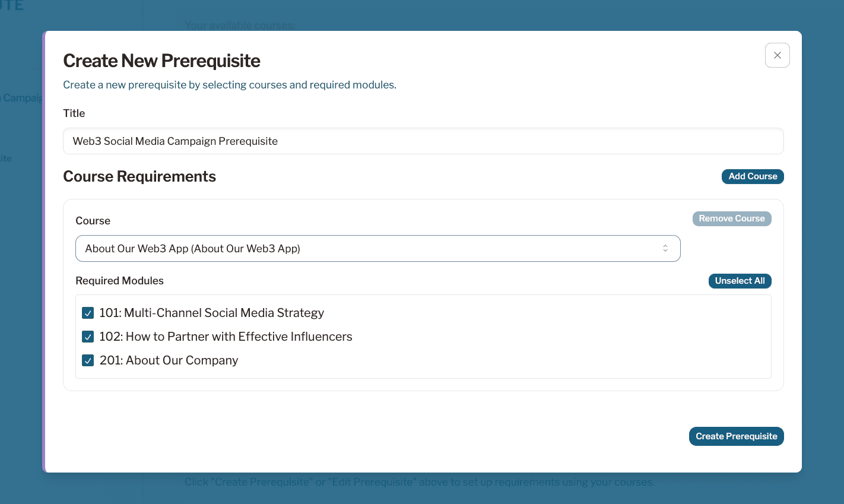Click the checkmark icon beside module 201

pos(88,360)
